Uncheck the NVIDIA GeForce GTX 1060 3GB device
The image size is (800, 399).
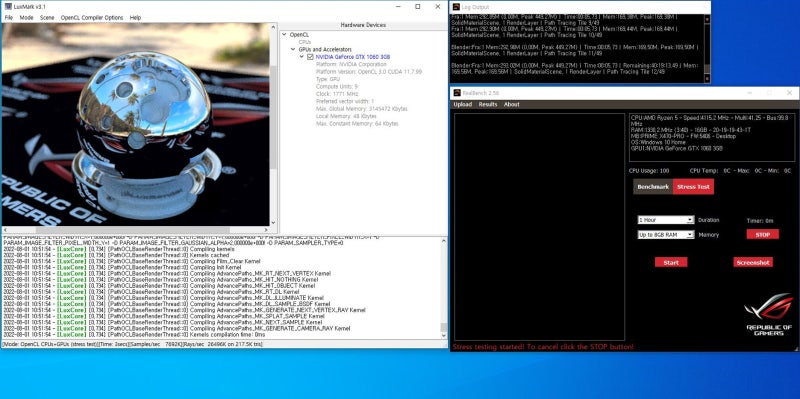tap(310, 57)
